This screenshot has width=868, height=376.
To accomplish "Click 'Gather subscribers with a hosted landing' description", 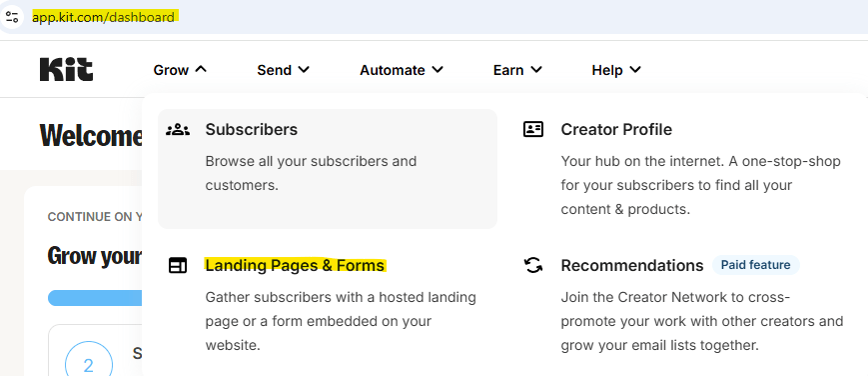I will [x=341, y=321].
